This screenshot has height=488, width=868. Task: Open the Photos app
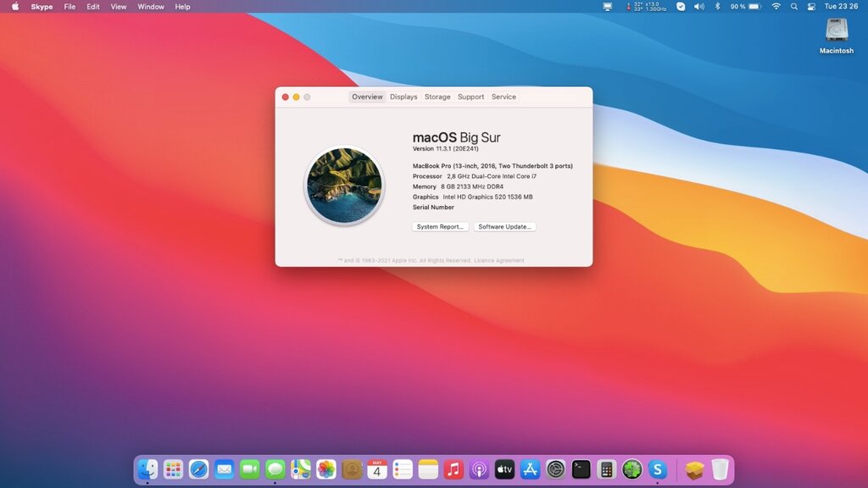point(326,469)
